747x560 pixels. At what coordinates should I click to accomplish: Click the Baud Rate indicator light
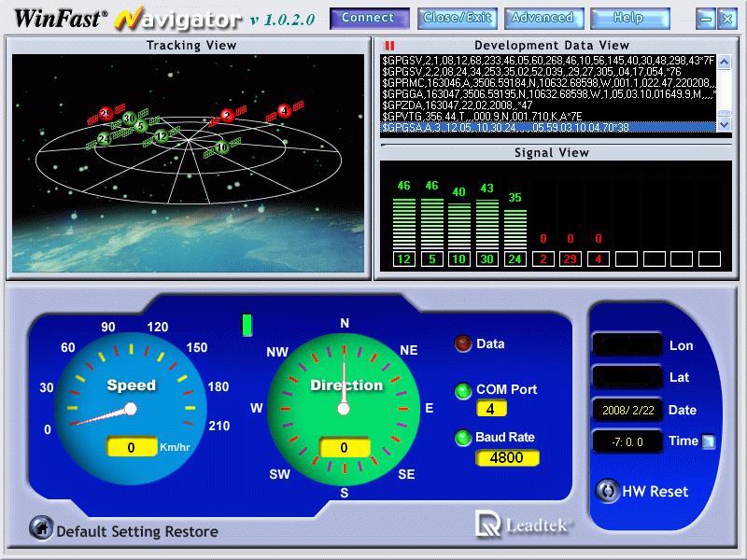462,438
